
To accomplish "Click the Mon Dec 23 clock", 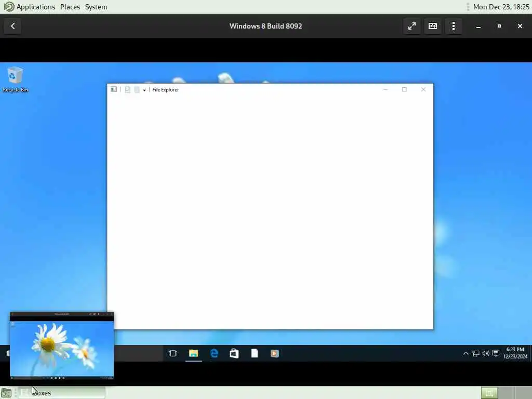I will point(501,7).
